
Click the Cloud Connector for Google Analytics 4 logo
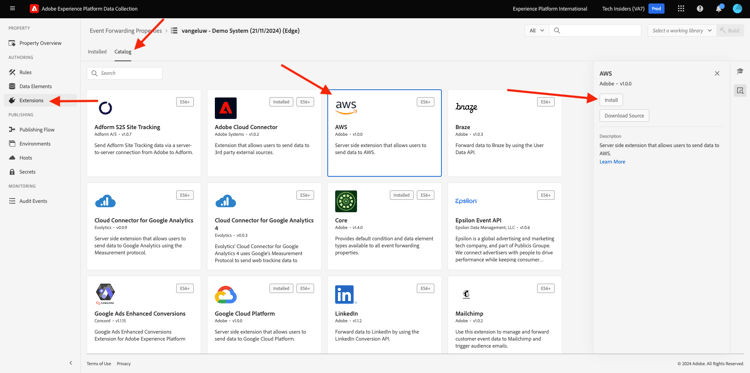pyautogui.click(x=226, y=201)
